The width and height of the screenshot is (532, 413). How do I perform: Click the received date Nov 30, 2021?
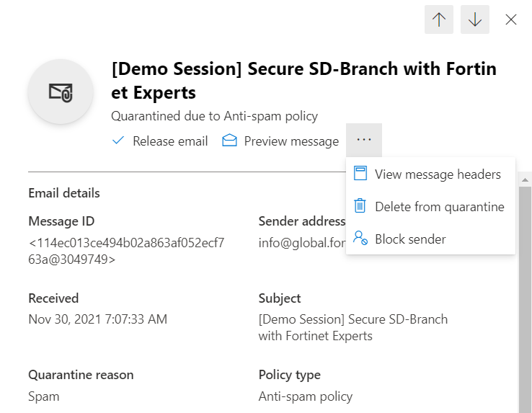(97, 319)
